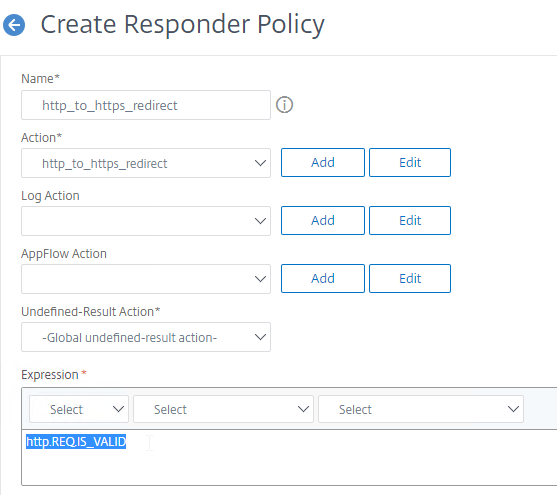
Task: Click Add button next to Action
Action: (323, 162)
